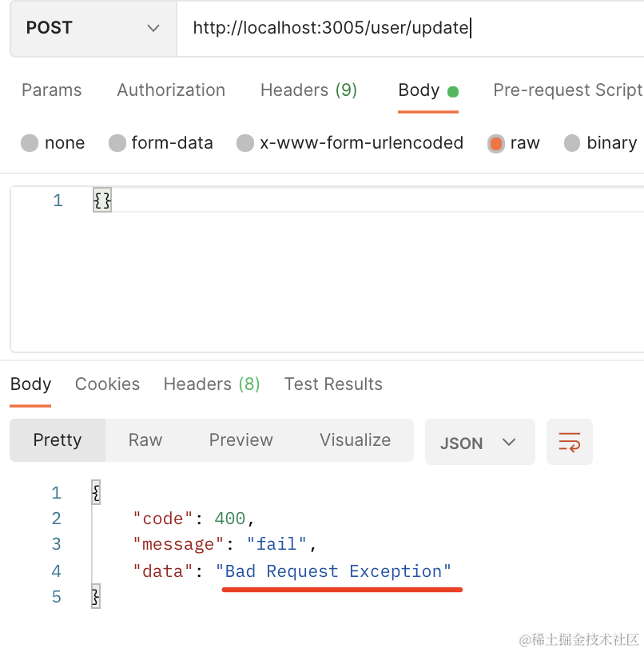
Task: Select the 'none' body type radio
Action: [30, 144]
